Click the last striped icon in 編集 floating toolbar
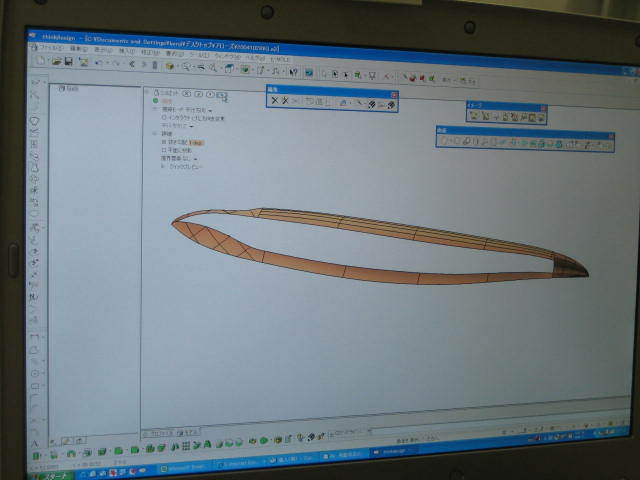Image resolution: width=640 pixels, height=480 pixels. [391, 106]
